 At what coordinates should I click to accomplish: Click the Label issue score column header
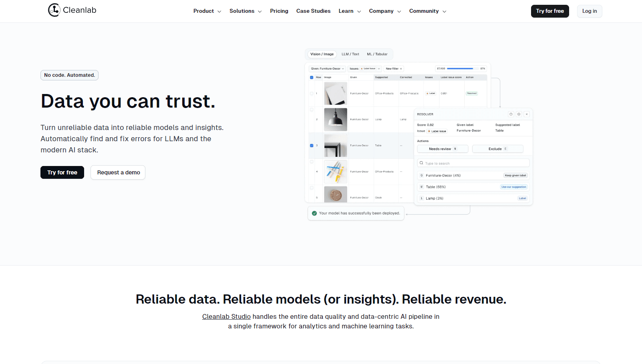point(451,78)
